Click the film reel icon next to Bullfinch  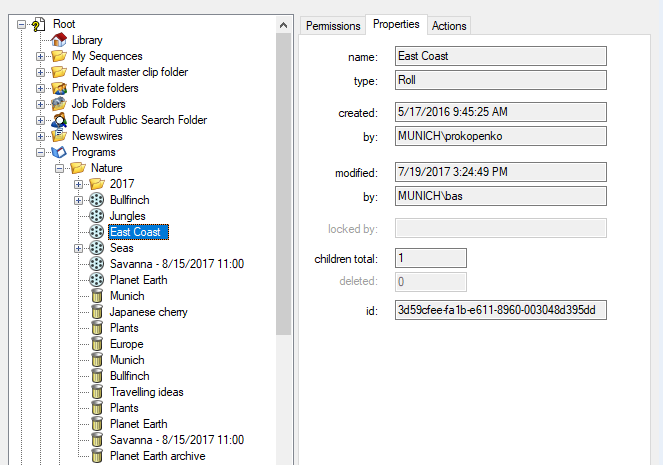96,200
